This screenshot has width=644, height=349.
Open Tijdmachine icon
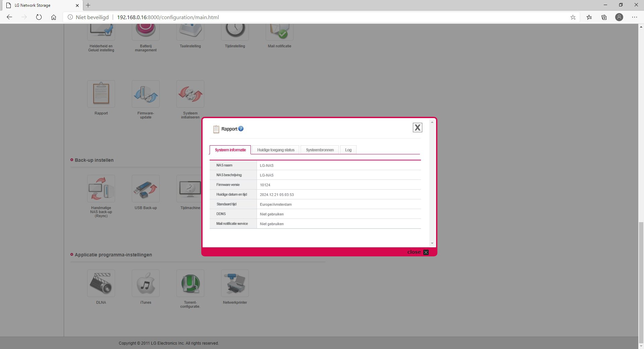click(x=189, y=189)
